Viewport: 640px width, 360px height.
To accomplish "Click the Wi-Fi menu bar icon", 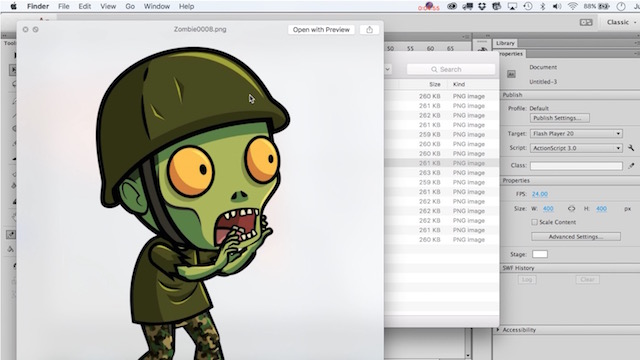I will (x=573, y=6).
